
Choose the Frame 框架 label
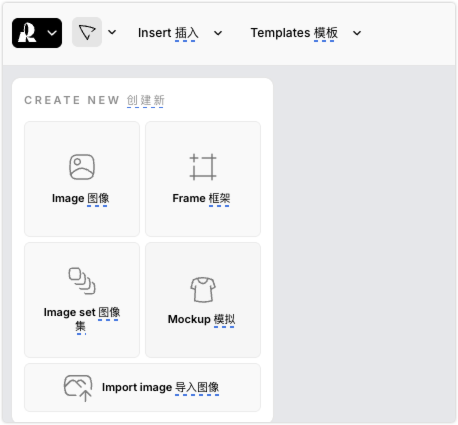(x=201, y=198)
